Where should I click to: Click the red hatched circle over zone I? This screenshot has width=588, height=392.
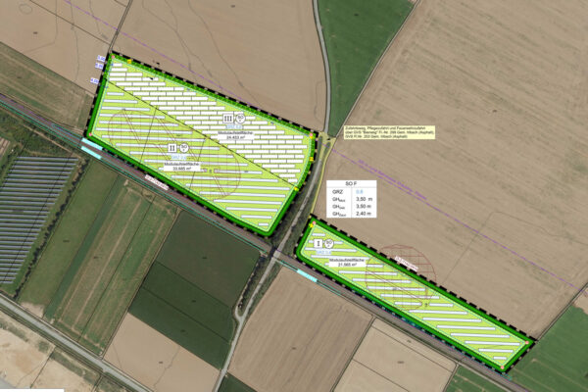tap(401, 275)
